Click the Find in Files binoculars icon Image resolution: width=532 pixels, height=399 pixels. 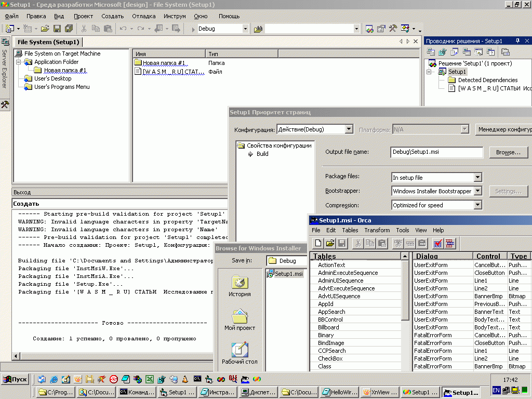tap(258, 29)
